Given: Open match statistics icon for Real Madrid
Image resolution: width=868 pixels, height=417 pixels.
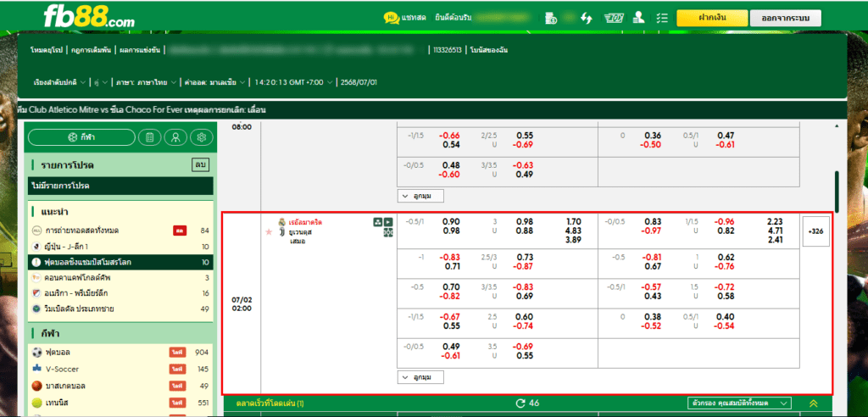Looking at the screenshot, I should (377, 222).
